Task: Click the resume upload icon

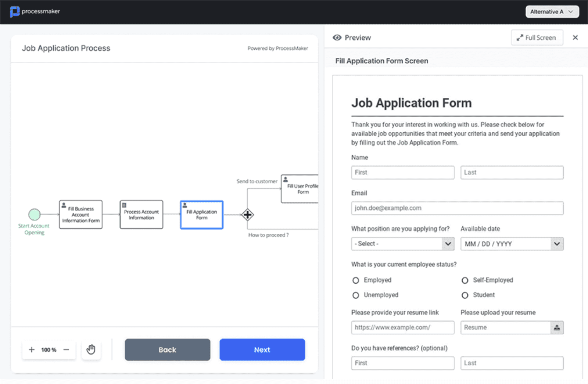Action: click(557, 327)
